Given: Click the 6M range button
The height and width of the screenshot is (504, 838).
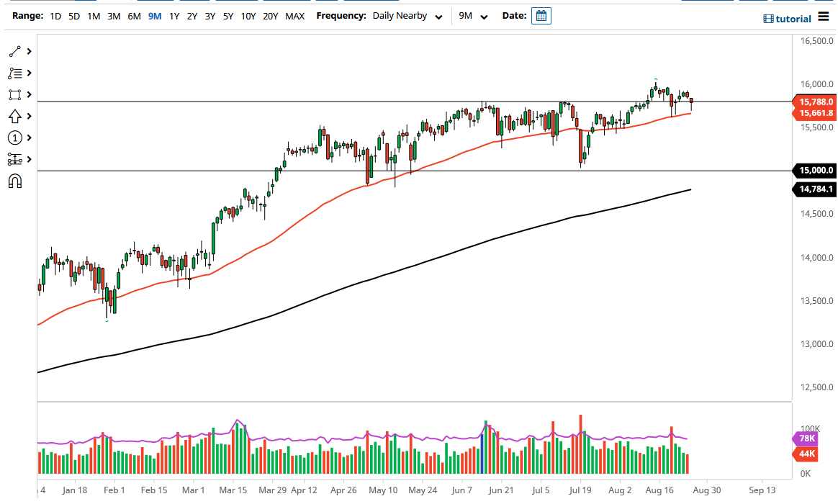Looking at the screenshot, I should point(133,15).
